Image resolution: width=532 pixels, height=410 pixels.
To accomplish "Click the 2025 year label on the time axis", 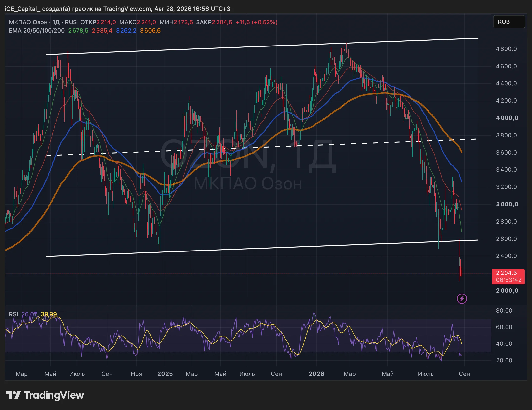I will click(x=165, y=374).
